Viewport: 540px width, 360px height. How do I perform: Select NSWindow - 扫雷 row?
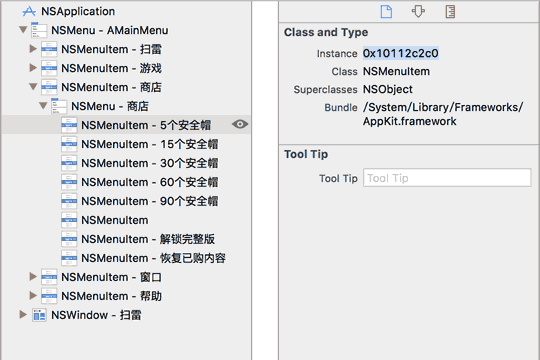pyautogui.click(x=125, y=315)
